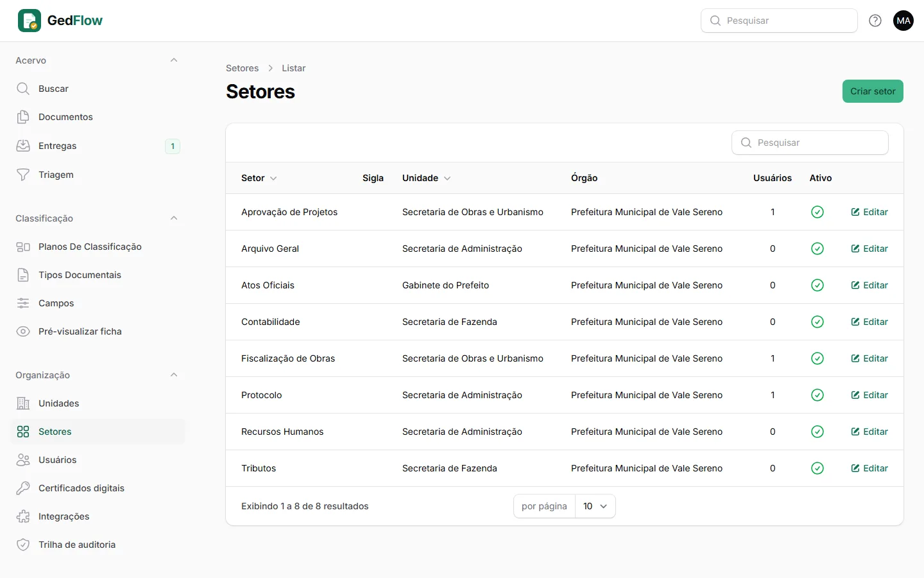The height and width of the screenshot is (578, 924).
Task: Click the Listar breadcrumb text
Action: [293, 68]
